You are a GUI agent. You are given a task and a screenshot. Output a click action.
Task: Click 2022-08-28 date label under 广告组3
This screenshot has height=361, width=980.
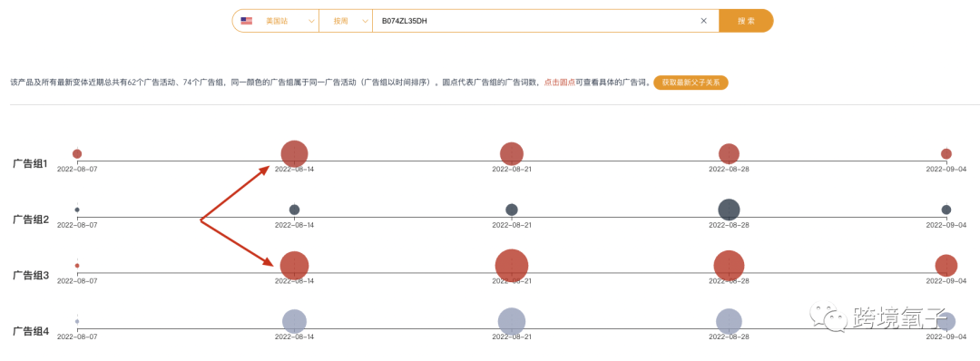[729, 281]
